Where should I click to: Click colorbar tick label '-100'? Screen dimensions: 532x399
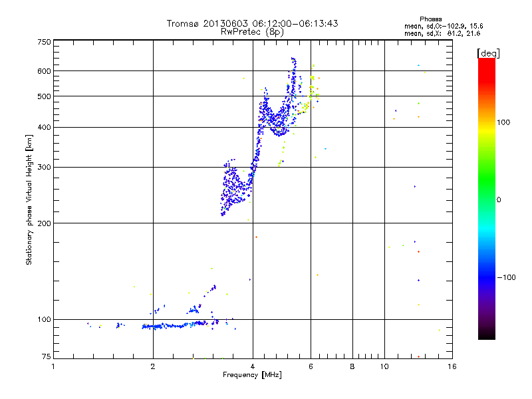pyautogui.click(x=506, y=277)
